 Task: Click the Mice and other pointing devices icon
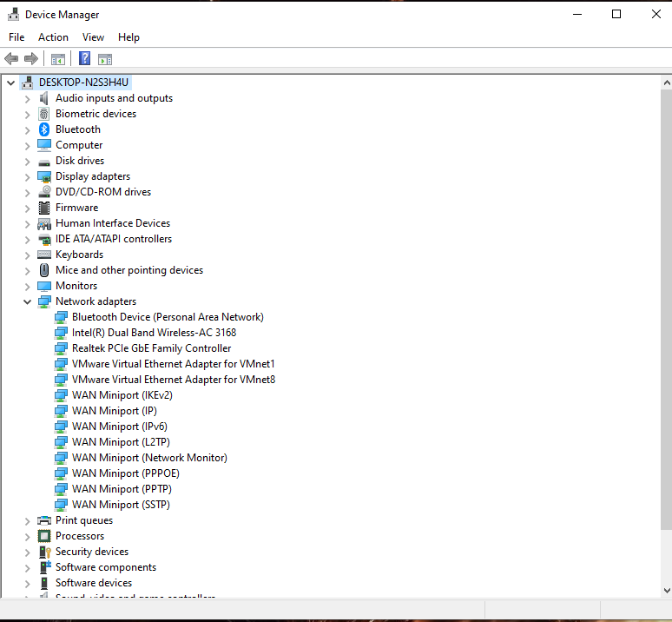(x=43, y=270)
